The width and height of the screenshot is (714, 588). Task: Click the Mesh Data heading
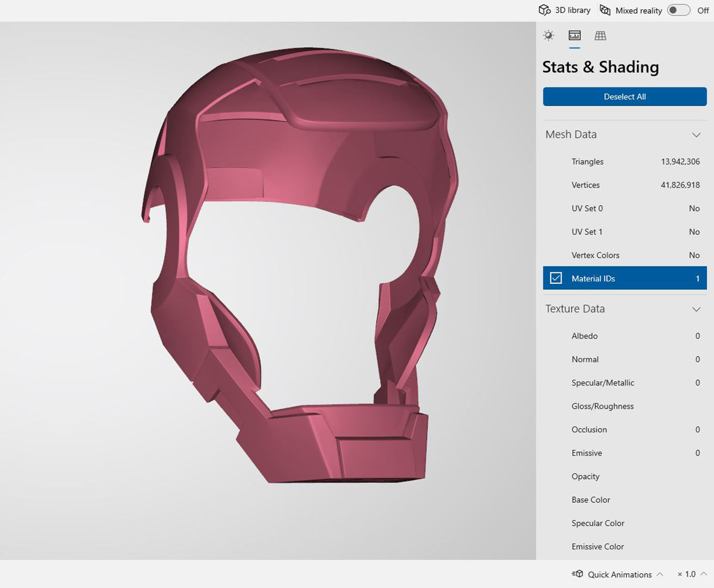[571, 134]
